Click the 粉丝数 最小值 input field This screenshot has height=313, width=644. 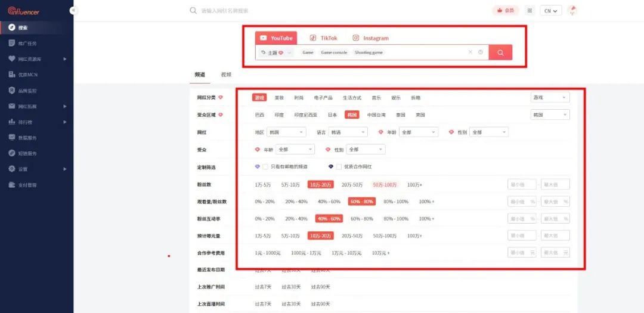click(x=522, y=184)
